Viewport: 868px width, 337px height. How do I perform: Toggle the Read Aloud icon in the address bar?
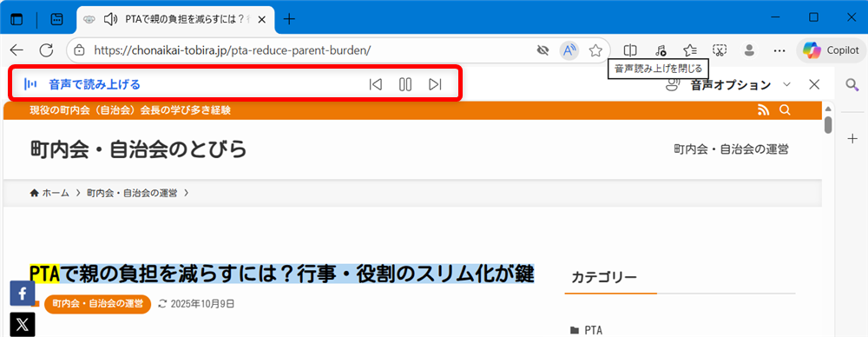[x=569, y=50]
